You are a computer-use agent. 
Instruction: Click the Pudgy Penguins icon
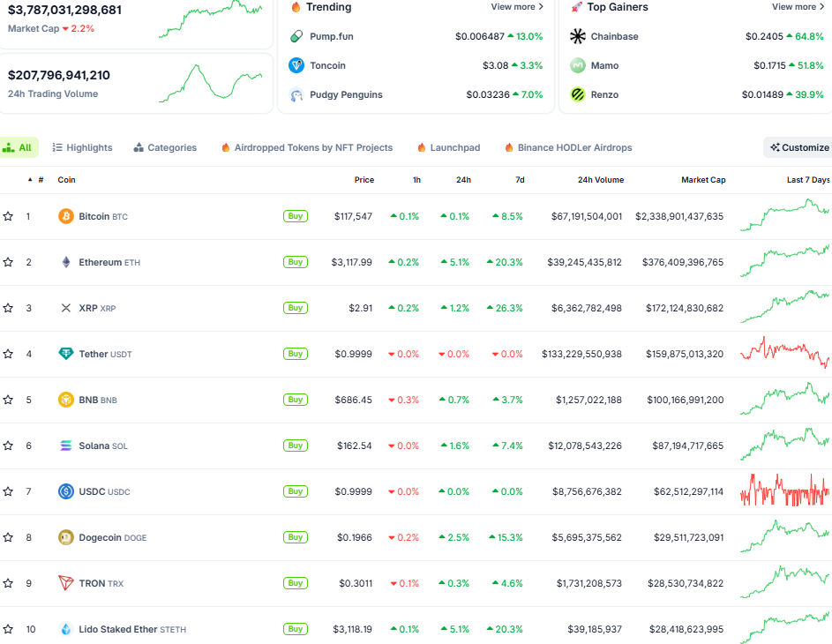click(x=295, y=93)
